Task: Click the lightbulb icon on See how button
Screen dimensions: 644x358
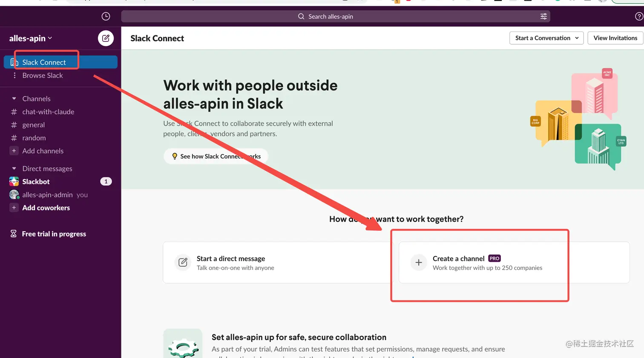Action: [x=174, y=156]
